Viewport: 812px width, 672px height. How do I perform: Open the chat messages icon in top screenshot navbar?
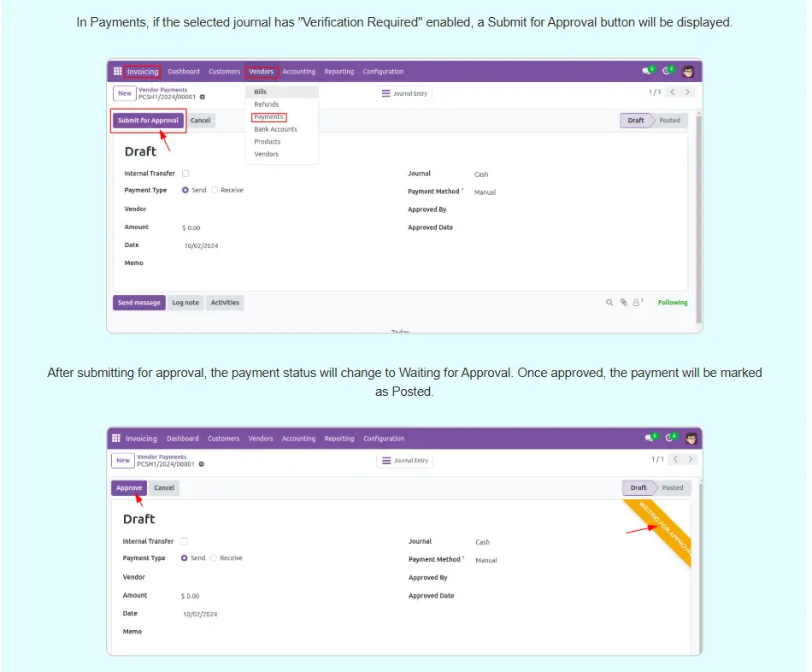(x=649, y=71)
